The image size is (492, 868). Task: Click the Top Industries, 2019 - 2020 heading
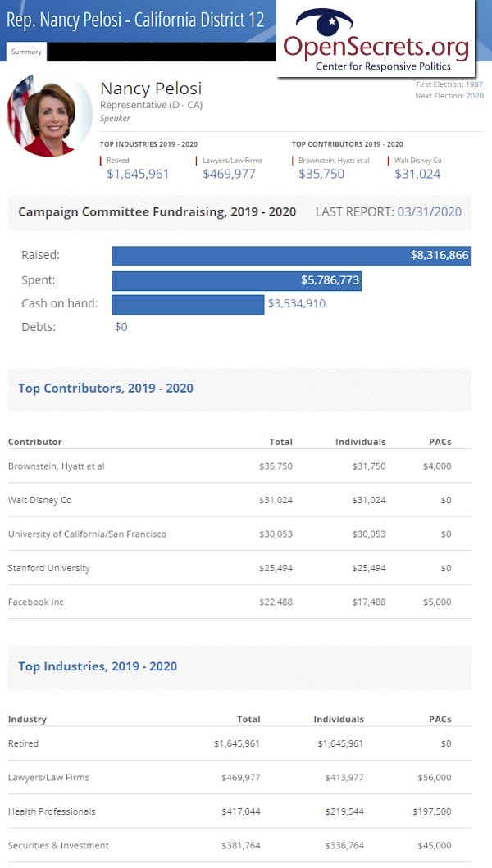click(98, 666)
